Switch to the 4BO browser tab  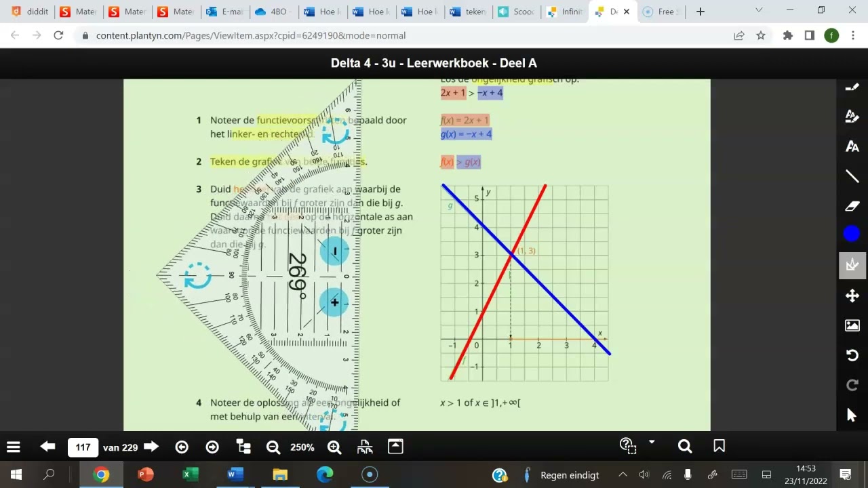(274, 12)
